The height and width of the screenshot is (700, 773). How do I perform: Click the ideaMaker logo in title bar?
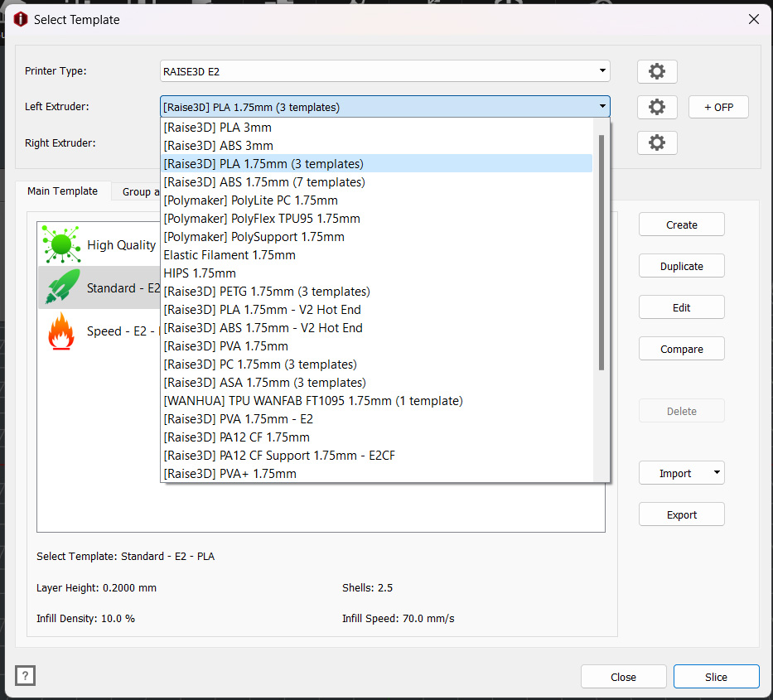[x=21, y=20]
